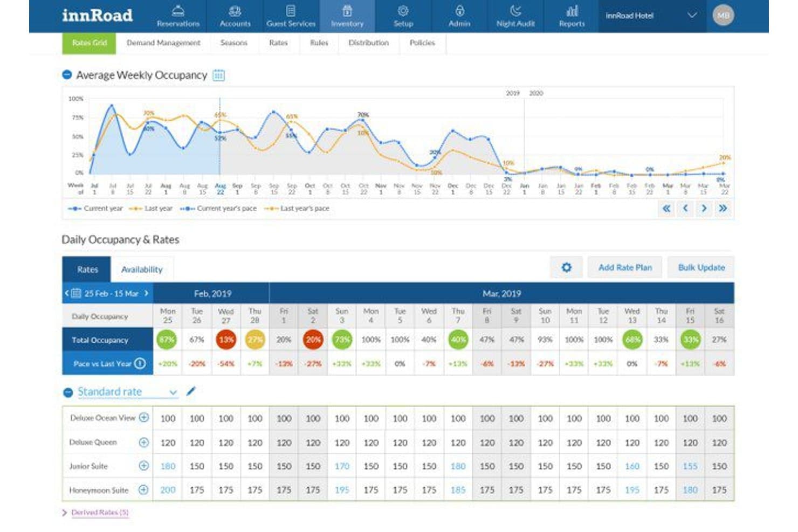This screenshot has height=532, width=798.
Task: Go to previous date range before 25 Feb
Action: 66,293
